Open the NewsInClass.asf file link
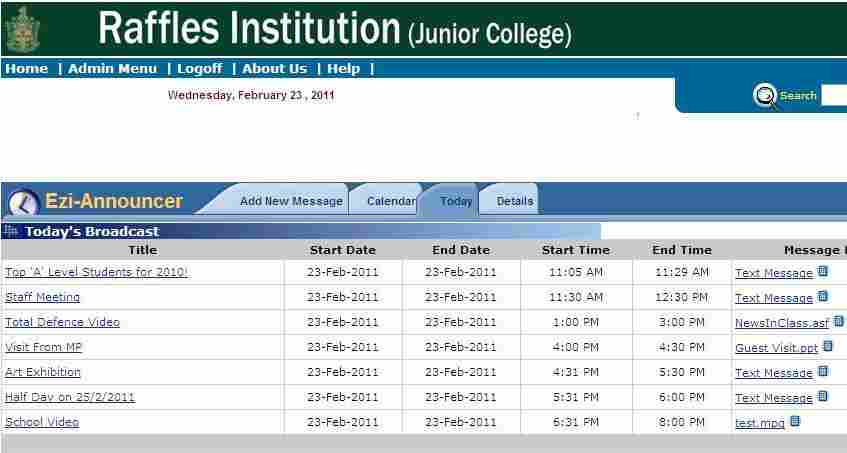This screenshot has height=453, width=847. [x=782, y=323]
